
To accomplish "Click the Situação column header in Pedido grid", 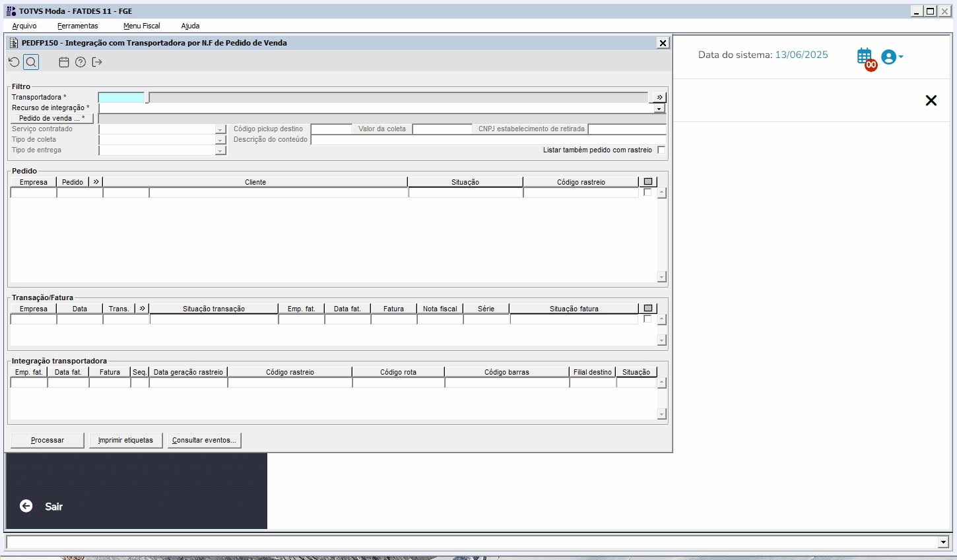I will [465, 182].
